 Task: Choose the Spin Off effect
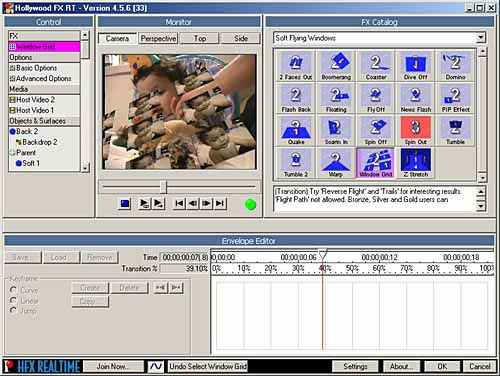click(376, 131)
